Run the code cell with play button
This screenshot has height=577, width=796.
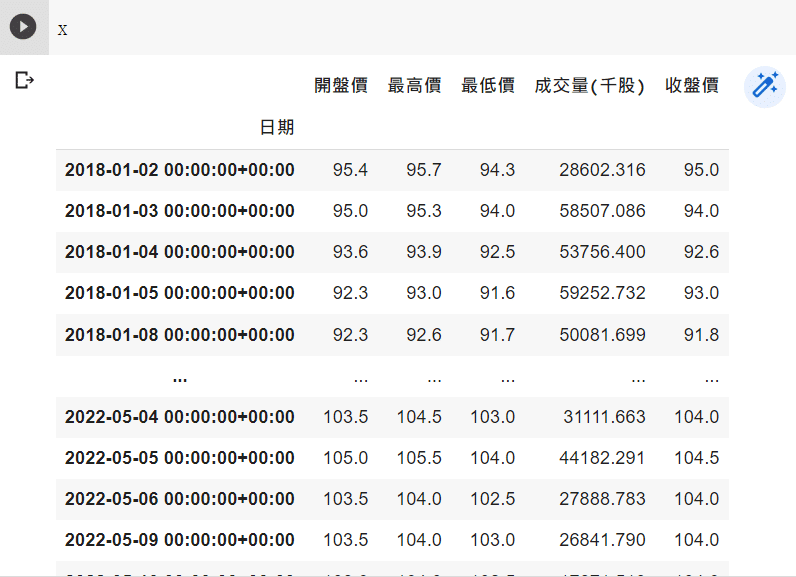[23, 27]
